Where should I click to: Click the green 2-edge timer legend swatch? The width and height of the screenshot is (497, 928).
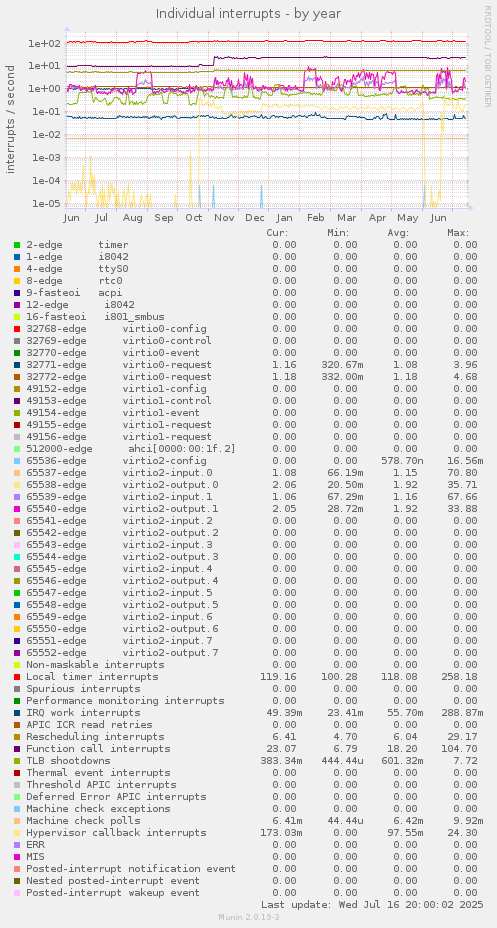click(x=17, y=245)
